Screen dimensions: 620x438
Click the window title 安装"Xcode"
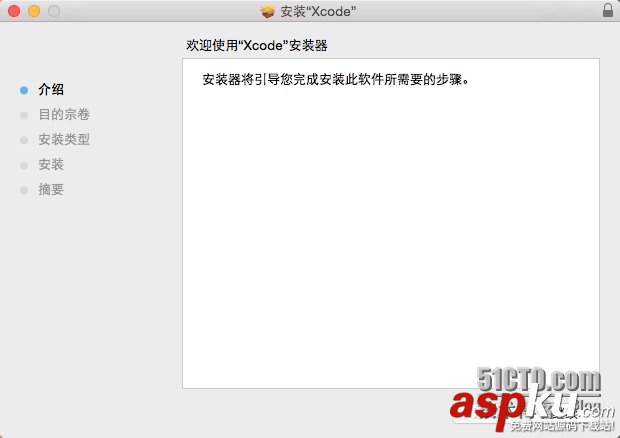pyautogui.click(x=318, y=11)
